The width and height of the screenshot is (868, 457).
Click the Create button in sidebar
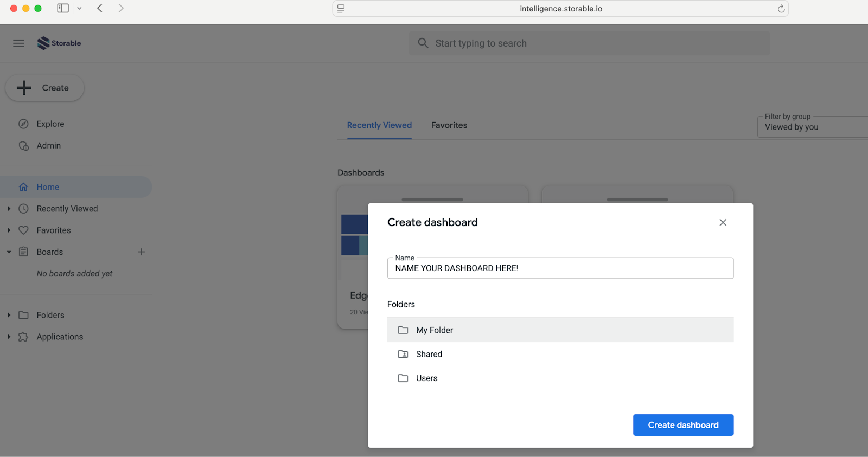(x=44, y=88)
